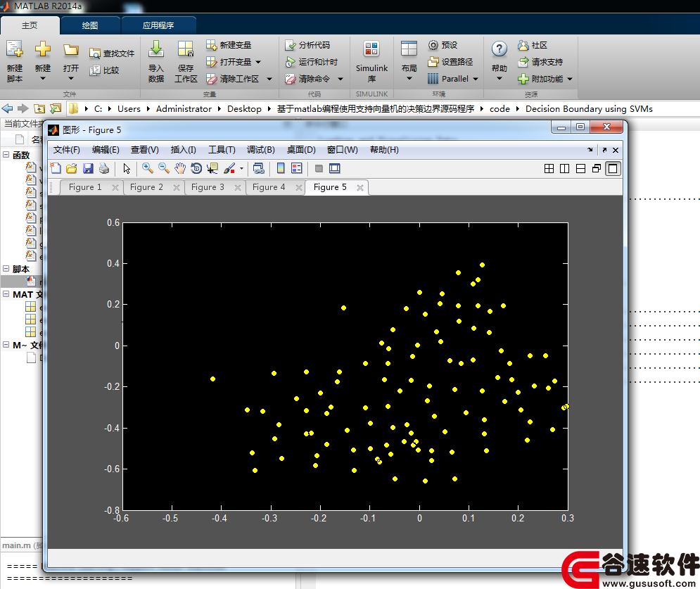Viewport: 700px width, 589px height.
Task: Toggle the edit plot arrow tool
Action: [x=127, y=168]
